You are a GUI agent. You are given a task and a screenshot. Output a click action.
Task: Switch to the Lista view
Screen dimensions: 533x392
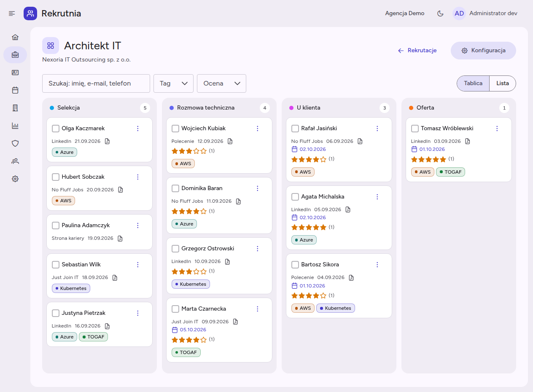click(503, 83)
